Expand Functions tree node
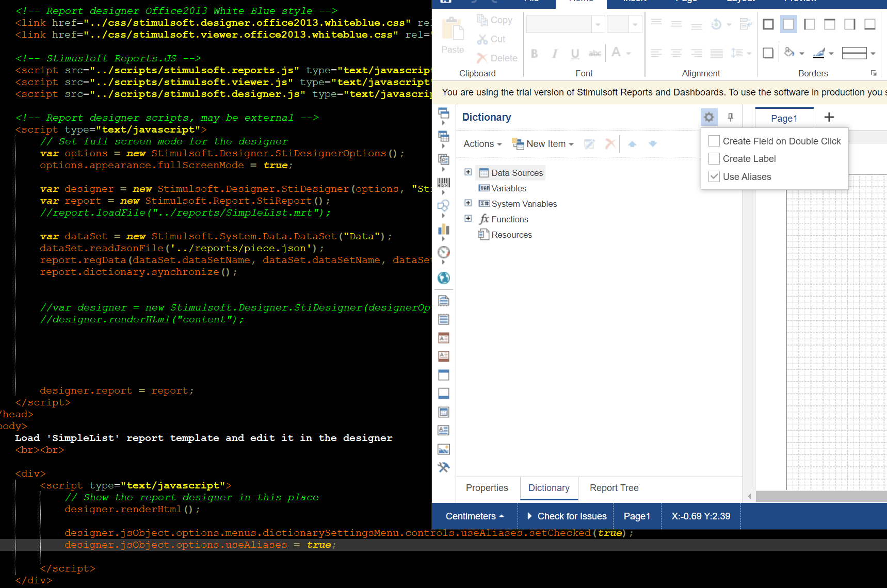Image resolution: width=887 pixels, height=588 pixels. [468, 219]
